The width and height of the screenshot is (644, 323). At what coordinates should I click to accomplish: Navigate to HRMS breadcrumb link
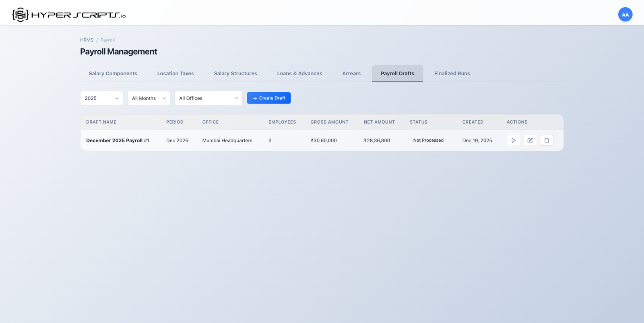87,40
